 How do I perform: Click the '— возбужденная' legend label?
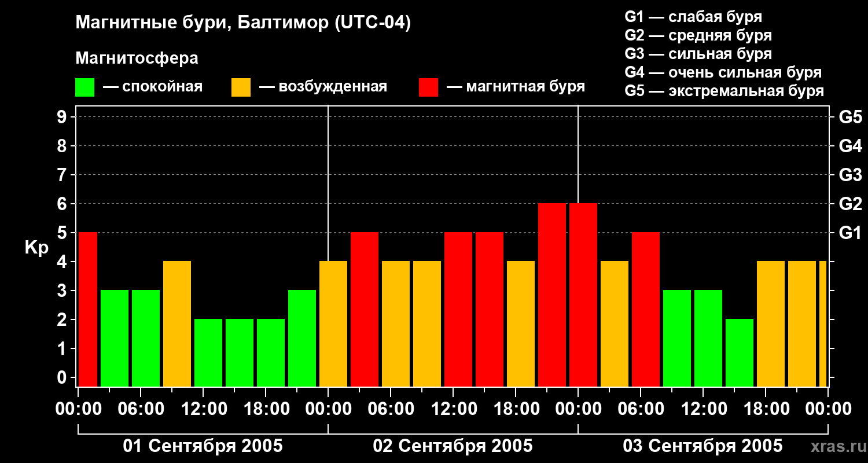[x=323, y=87]
